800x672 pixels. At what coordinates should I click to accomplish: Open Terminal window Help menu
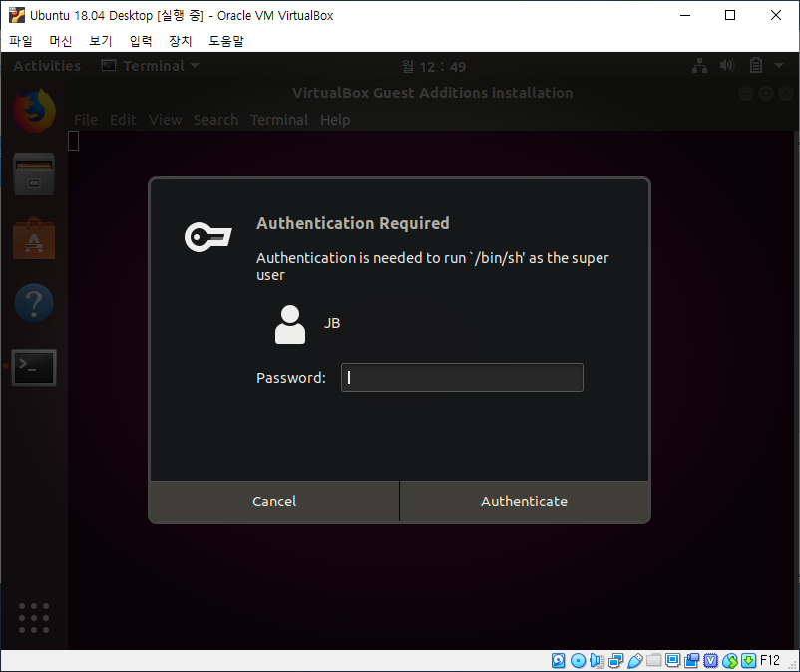[x=335, y=120]
